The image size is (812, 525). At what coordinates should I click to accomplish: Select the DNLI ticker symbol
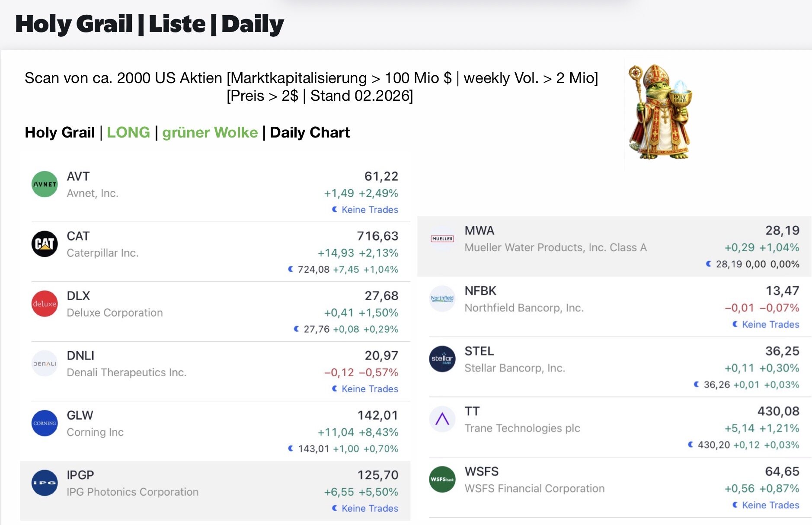tap(80, 355)
